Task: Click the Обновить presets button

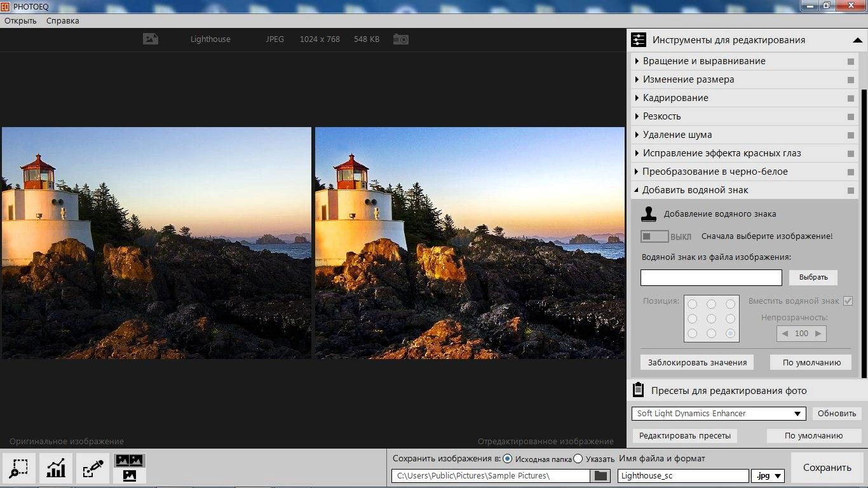Action: [x=837, y=414]
